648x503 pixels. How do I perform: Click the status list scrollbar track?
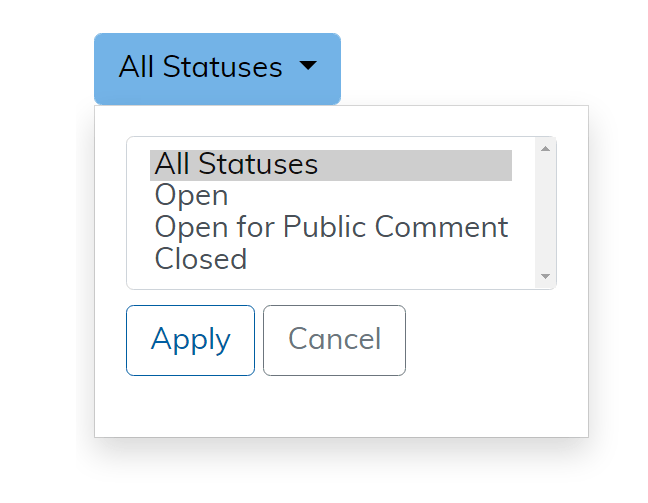(x=545, y=212)
